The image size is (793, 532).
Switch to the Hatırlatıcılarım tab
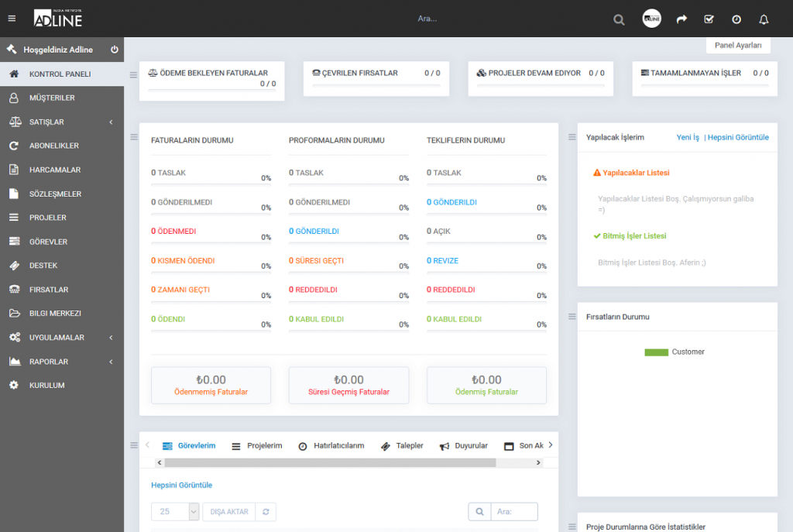(x=331, y=446)
